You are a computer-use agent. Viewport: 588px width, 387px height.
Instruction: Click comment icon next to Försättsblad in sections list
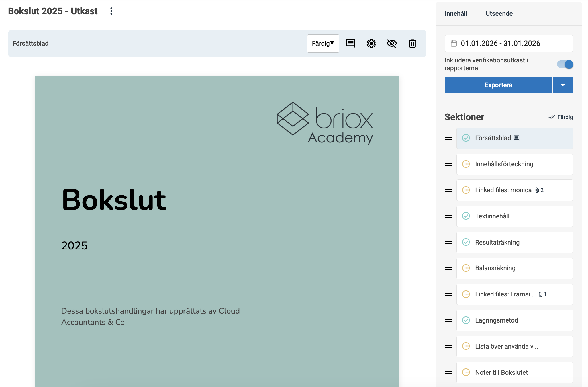(x=517, y=138)
